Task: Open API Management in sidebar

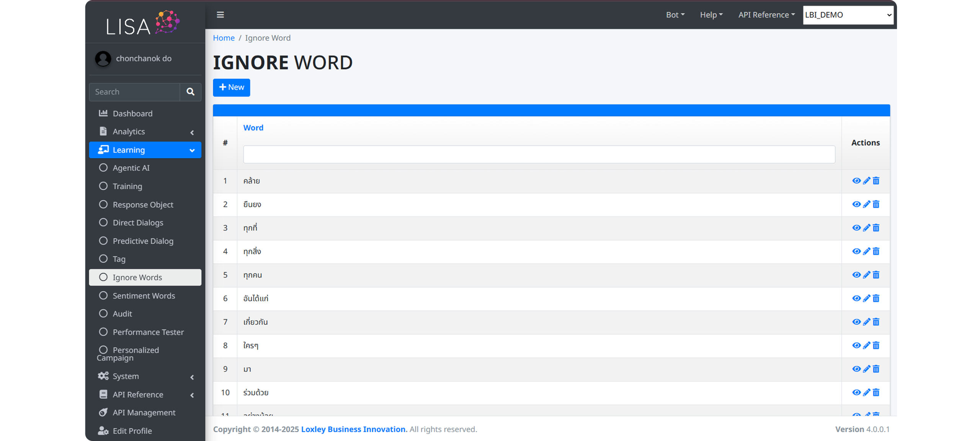Action: pyautogui.click(x=144, y=413)
